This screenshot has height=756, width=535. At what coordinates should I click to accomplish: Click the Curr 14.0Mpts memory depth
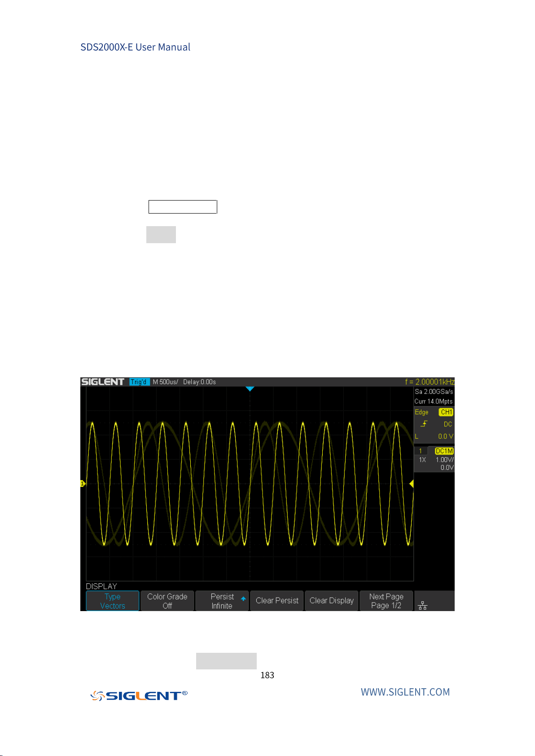coord(434,402)
